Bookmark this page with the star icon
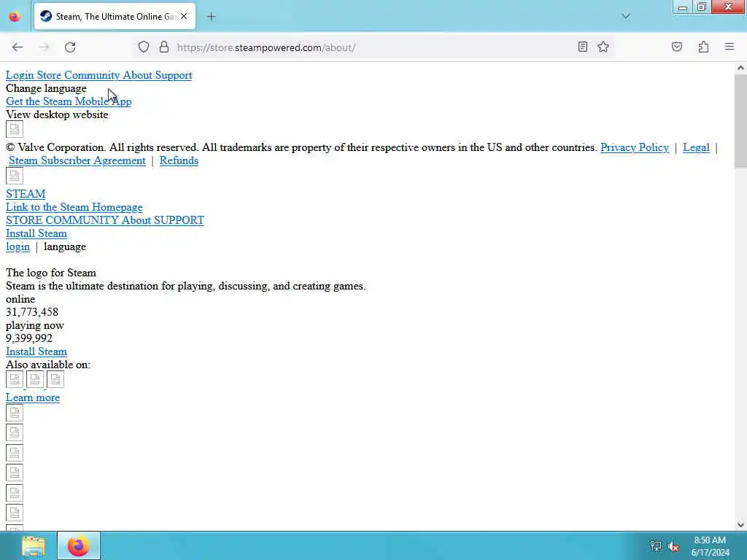747x560 pixels. 603,47
